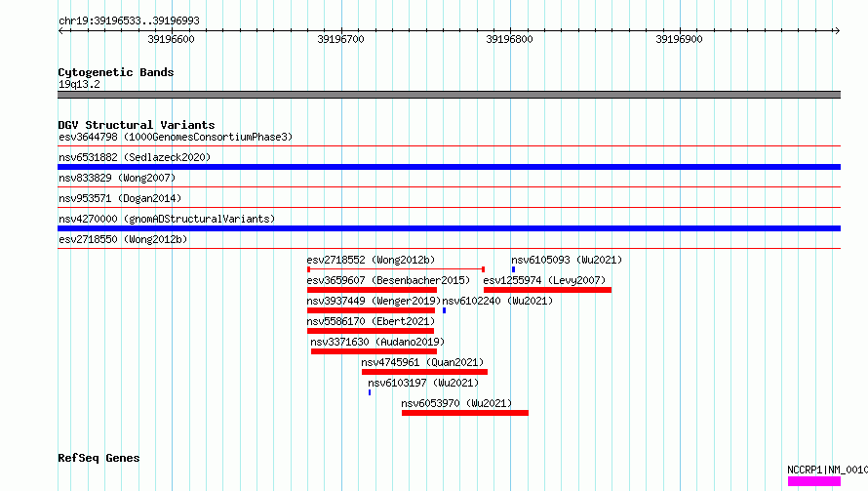Open the RefSeq Genes track title
868x491 pixels.
[x=99, y=458]
